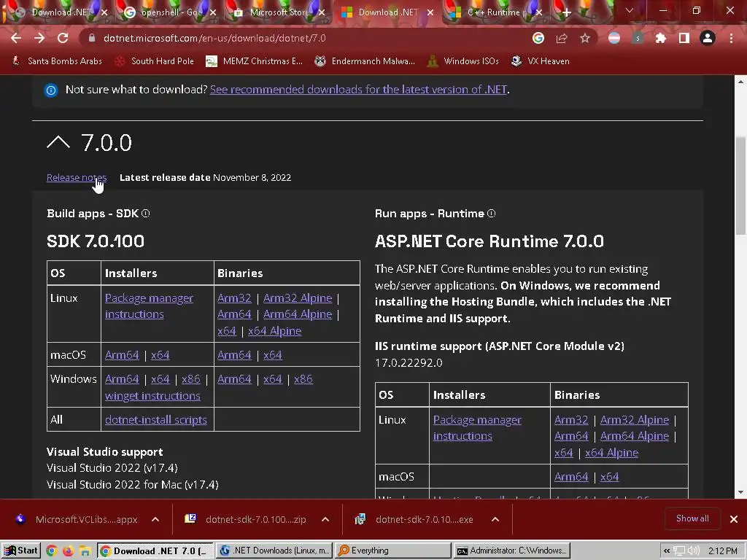Open the Extensions puzzle-piece menu
Viewport: 747px width, 560px height.
pyautogui.click(x=661, y=38)
